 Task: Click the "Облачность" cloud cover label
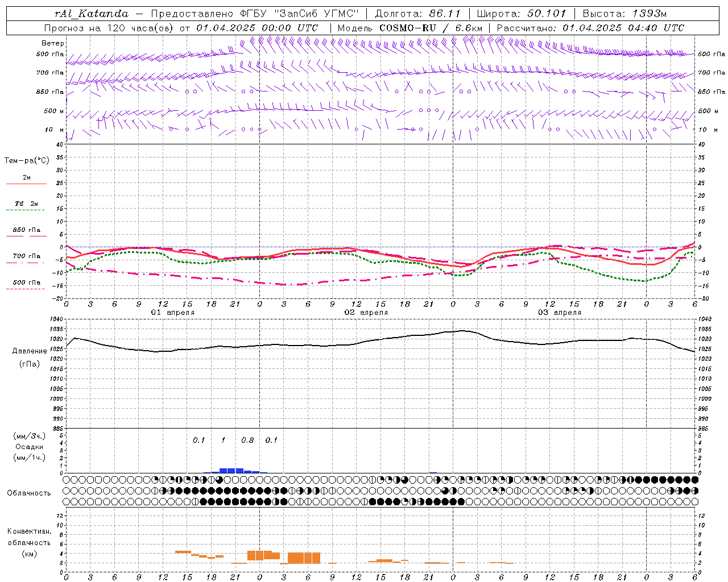point(29,493)
